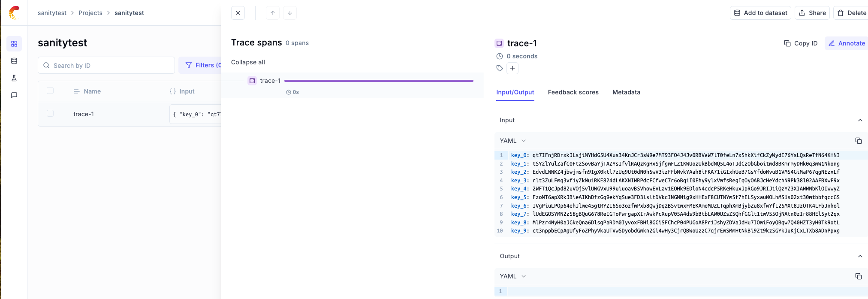868x299 pixels.
Task: Click the Add to dataset button
Action: (x=760, y=13)
